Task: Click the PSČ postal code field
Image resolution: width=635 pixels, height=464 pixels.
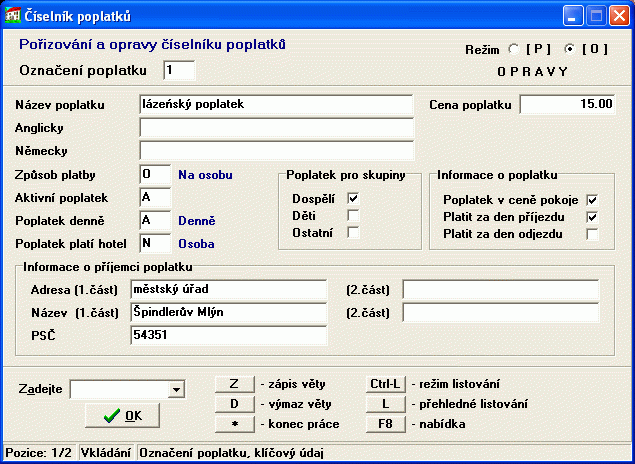Action: coord(229,336)
